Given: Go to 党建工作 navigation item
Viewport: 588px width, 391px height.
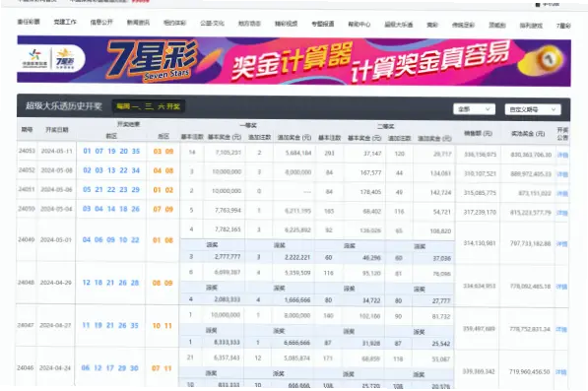Looking at the screenshot, I should tap(65, 22).
